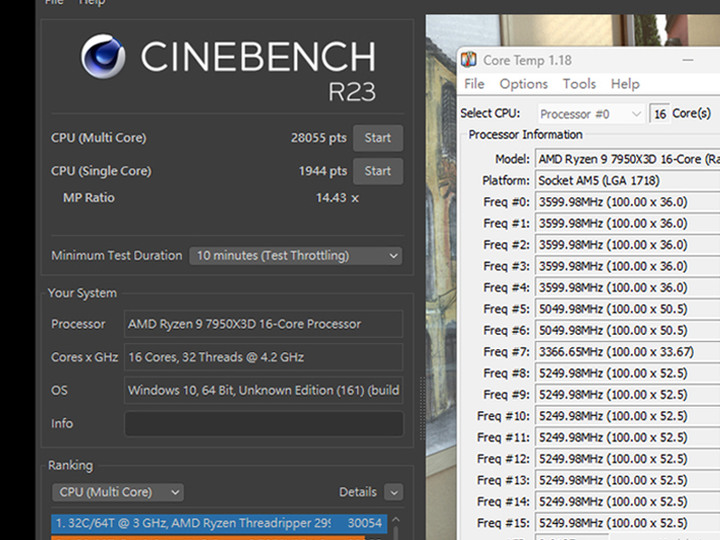Click the OS field showing Windows 10
Viewport: 720px width, 540px height.
264,390
